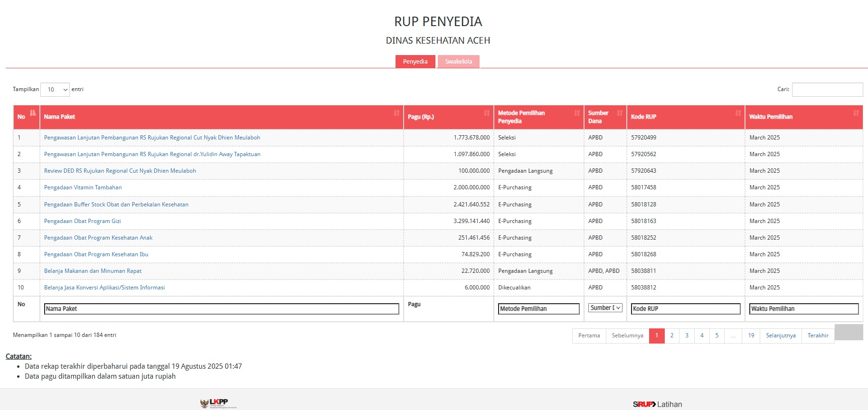Click the Cari search field

[827, 90]
